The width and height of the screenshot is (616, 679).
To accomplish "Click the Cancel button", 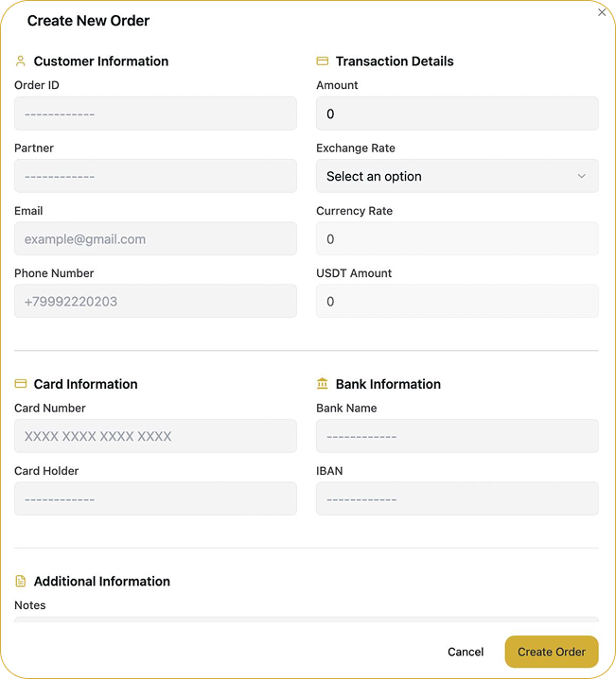I will [x=466, y=652].
